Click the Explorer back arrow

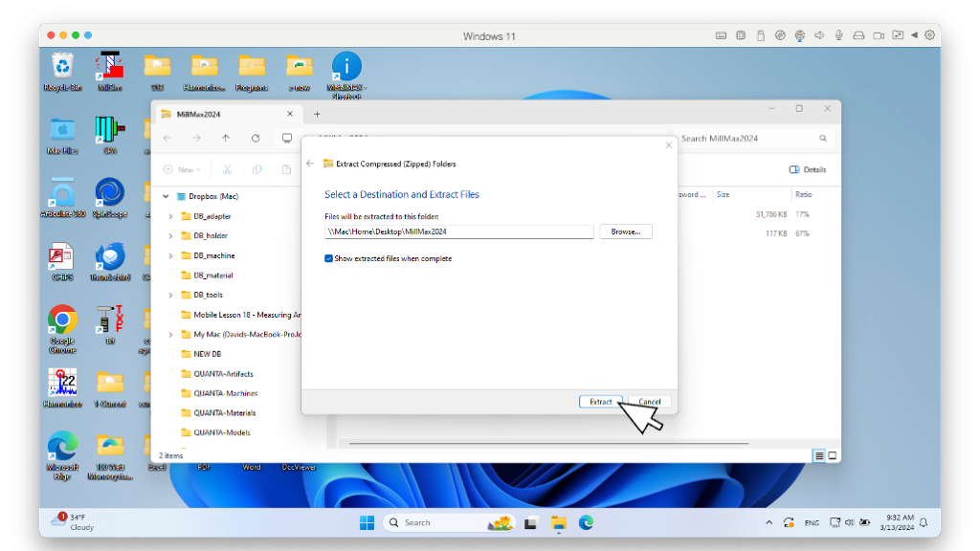pyautogui.click(x=167, y=138)
